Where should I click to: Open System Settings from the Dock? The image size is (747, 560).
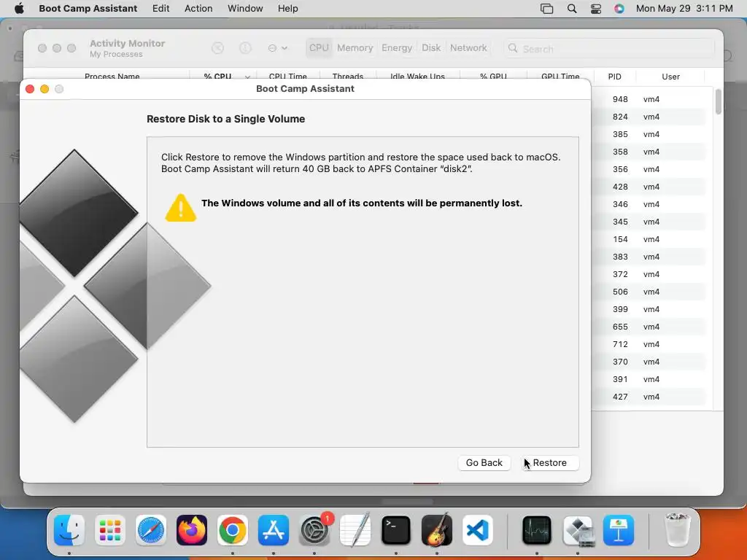(314, 530)
